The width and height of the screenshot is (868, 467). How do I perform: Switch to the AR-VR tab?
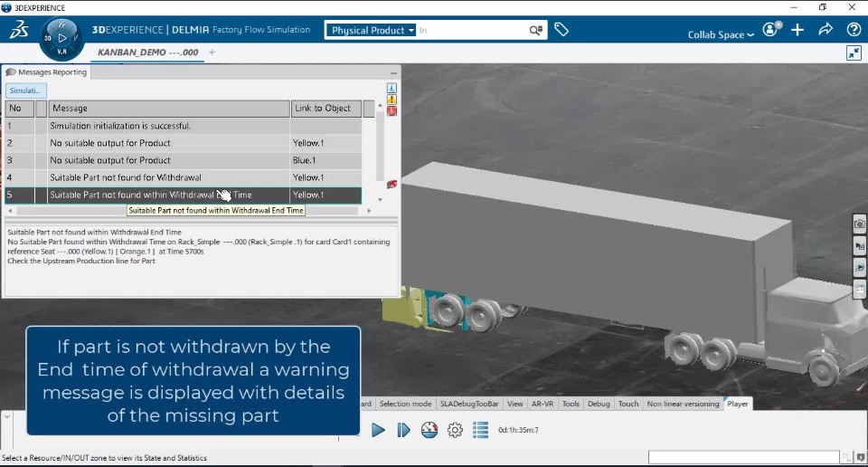click(542, 404)
